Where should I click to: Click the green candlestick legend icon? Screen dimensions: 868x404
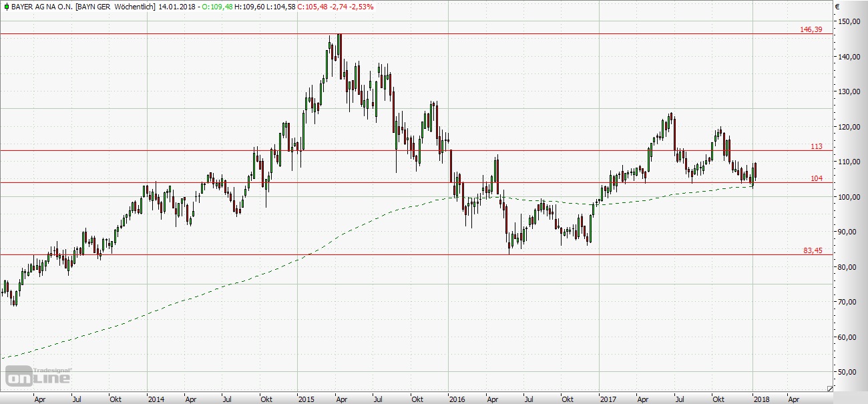coord(7,7)
